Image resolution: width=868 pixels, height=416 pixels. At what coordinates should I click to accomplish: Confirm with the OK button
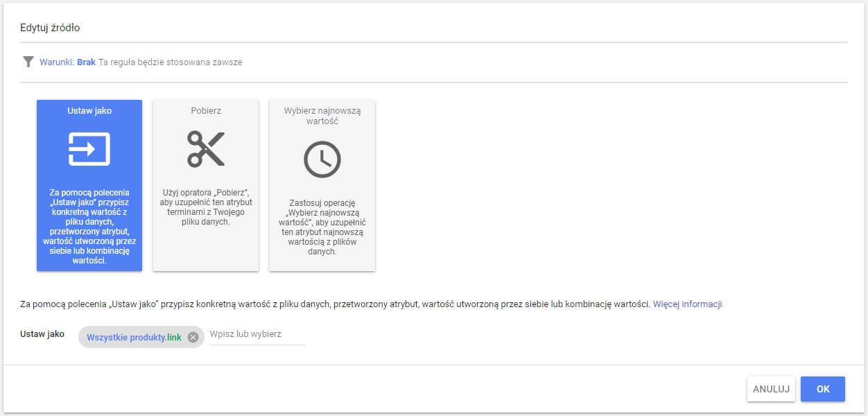point(822,389)
